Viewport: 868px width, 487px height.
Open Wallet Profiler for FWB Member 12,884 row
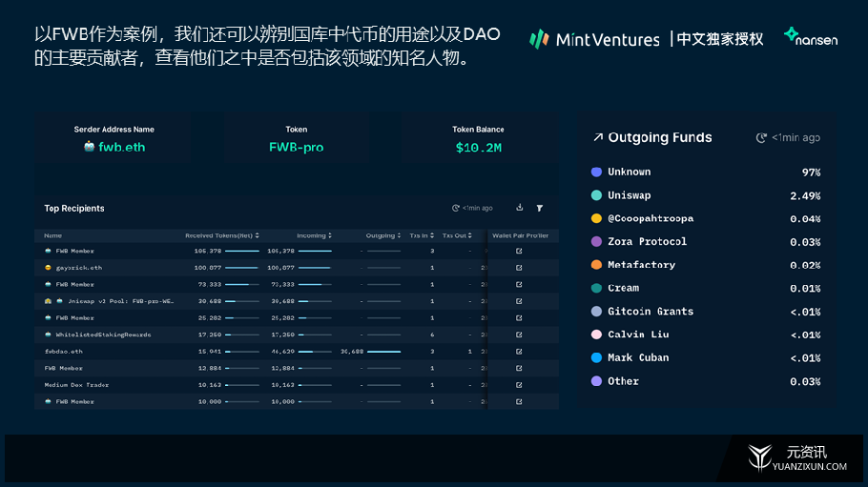[519, 368]
